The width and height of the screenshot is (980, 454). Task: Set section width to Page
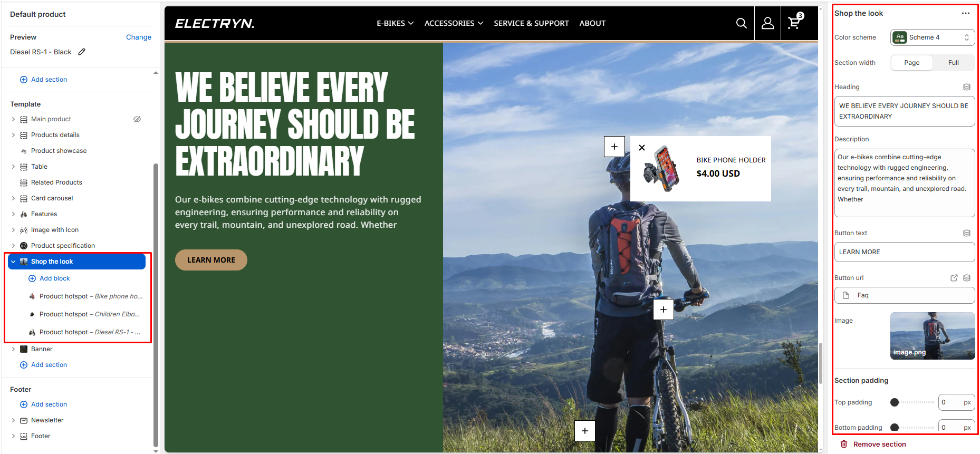point(912,63)
